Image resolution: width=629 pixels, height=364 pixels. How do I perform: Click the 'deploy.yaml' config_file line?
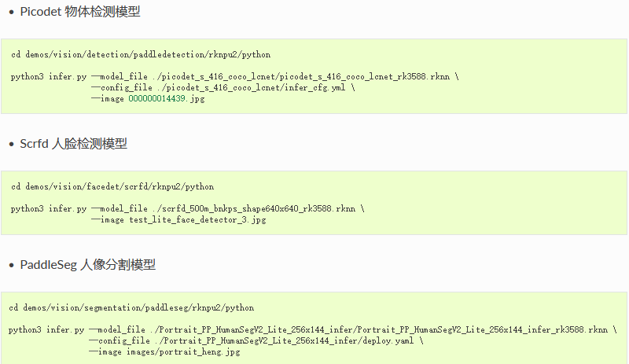point(256,340)
